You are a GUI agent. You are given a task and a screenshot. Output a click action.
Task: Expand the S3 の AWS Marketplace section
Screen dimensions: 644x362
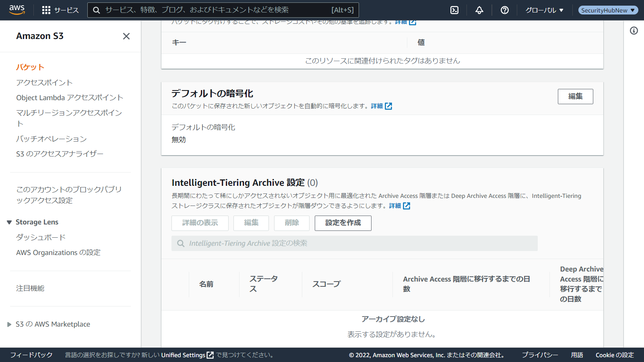click(x=9, y=325)
